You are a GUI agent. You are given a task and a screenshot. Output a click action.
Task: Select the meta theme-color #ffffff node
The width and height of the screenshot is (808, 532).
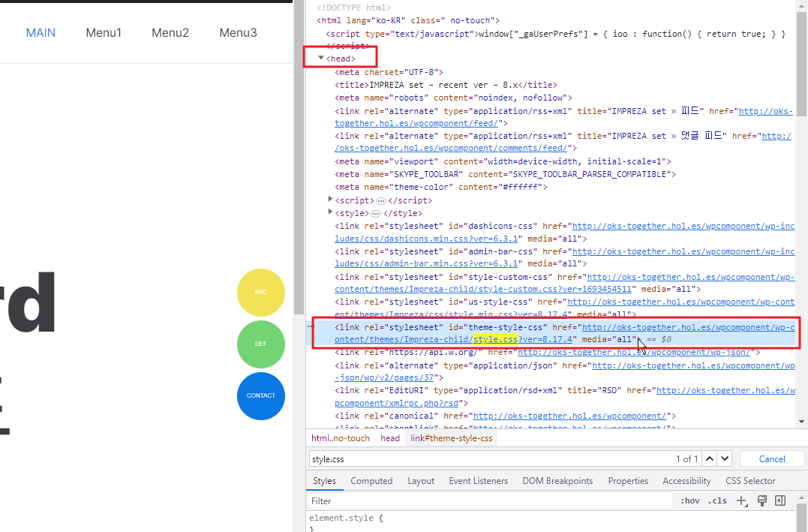point(441,187)
